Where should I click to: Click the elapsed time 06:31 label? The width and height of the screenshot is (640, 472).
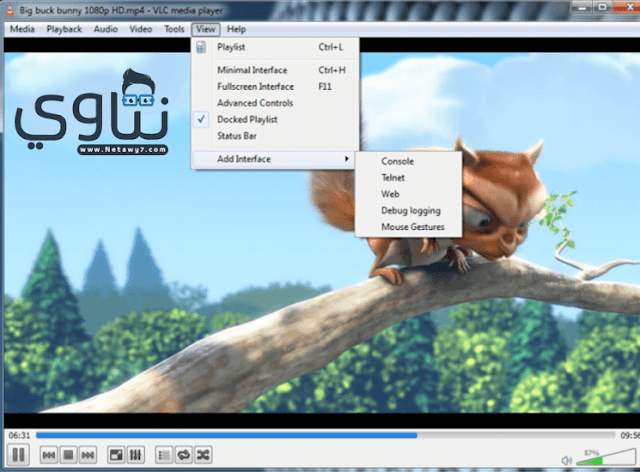(19, 436)
